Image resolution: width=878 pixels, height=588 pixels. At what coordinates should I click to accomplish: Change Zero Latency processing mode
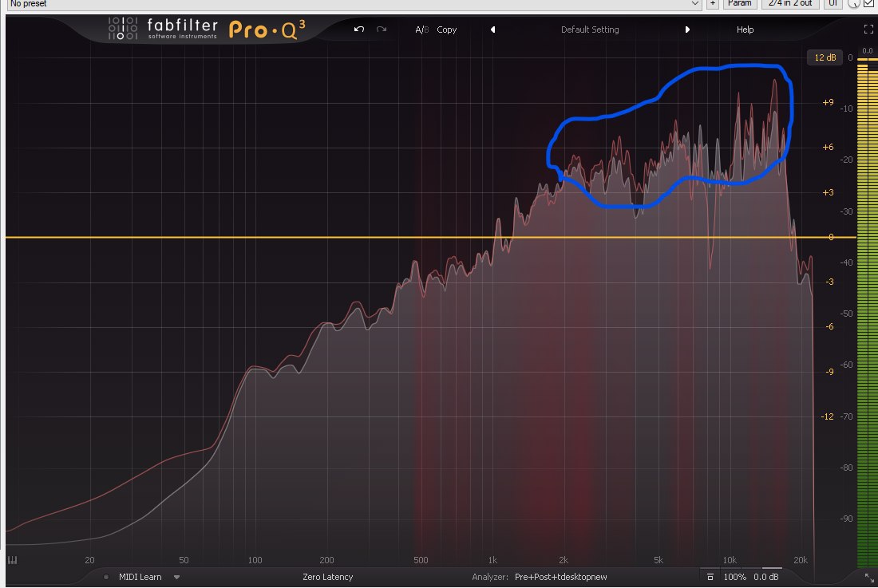point(327,577)
